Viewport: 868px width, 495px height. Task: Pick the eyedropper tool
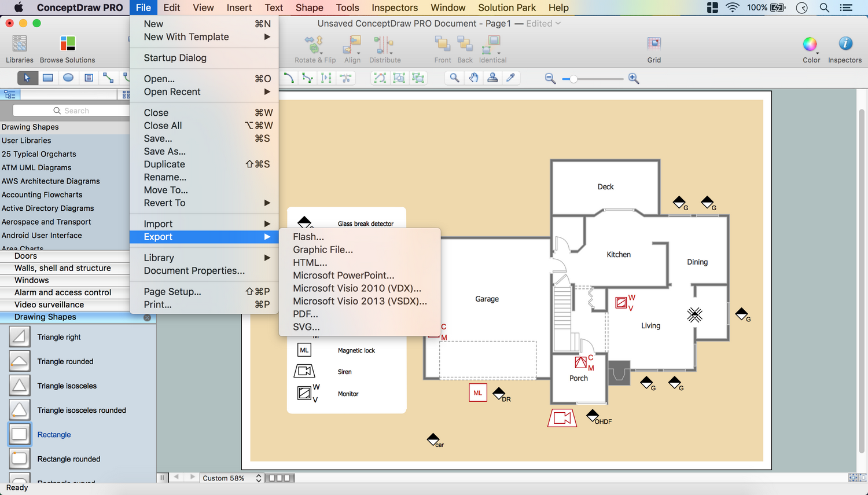click(510, 78)
